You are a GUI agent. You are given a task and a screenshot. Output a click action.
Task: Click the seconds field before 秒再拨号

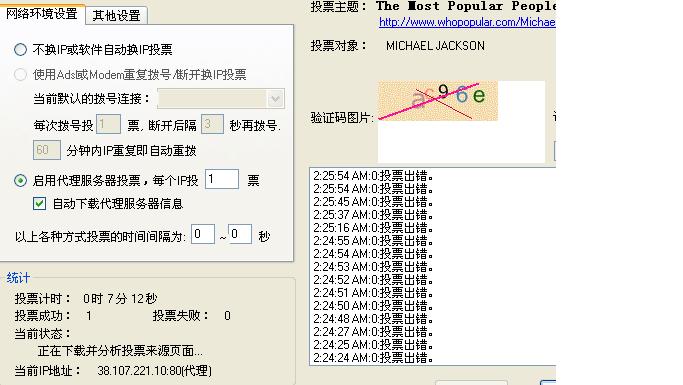coord(212,125)
